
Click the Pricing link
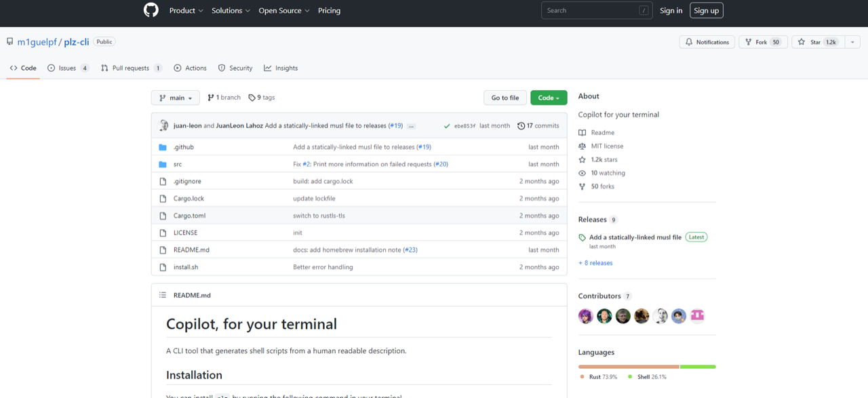(x=329, y=11)
